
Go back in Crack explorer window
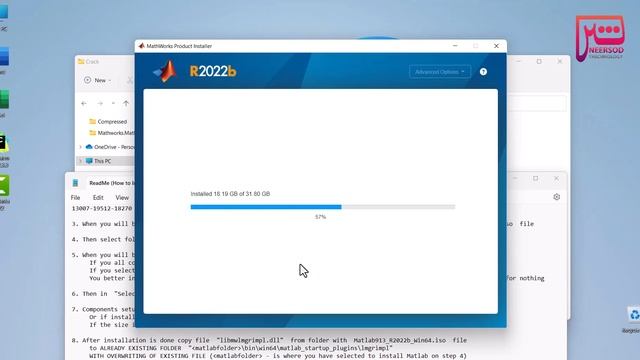point(84,103)
